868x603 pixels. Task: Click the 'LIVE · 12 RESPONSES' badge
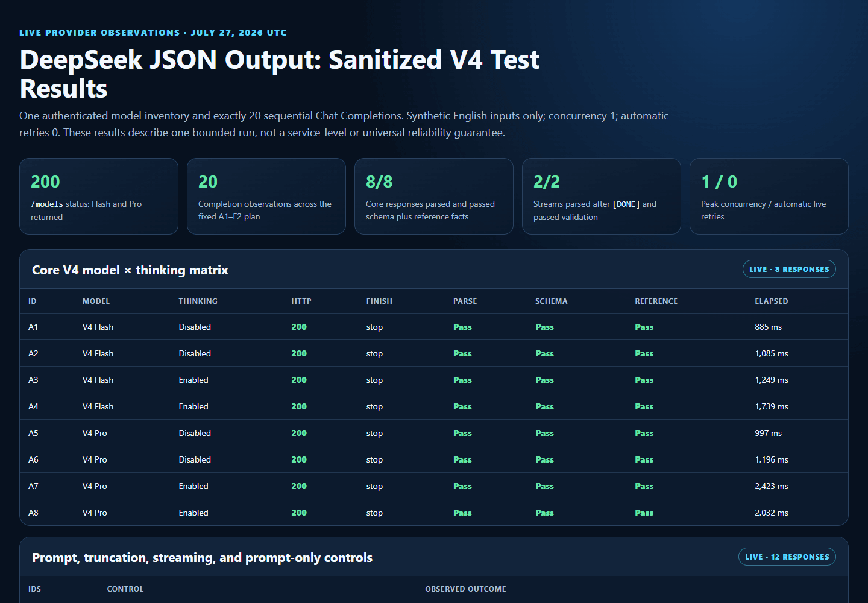(x=787, y=557)
